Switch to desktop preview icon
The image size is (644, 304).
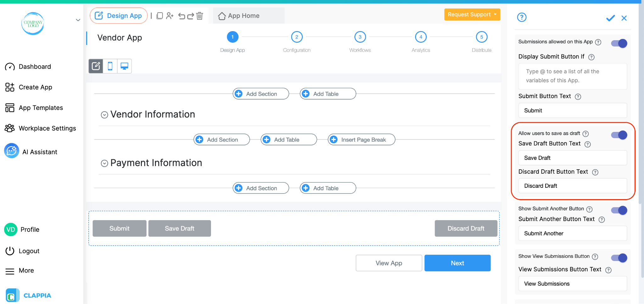(x=124, y=66)
